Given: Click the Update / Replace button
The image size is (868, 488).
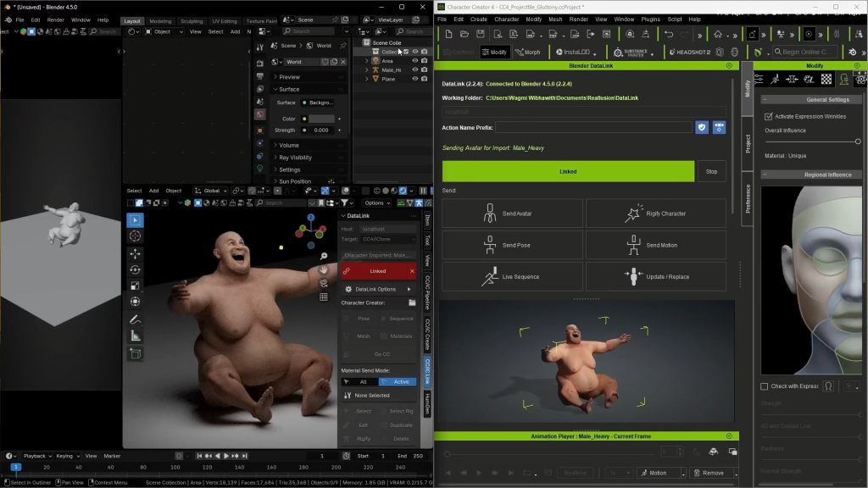Looking at the screenshot, I should click(656, 277).
